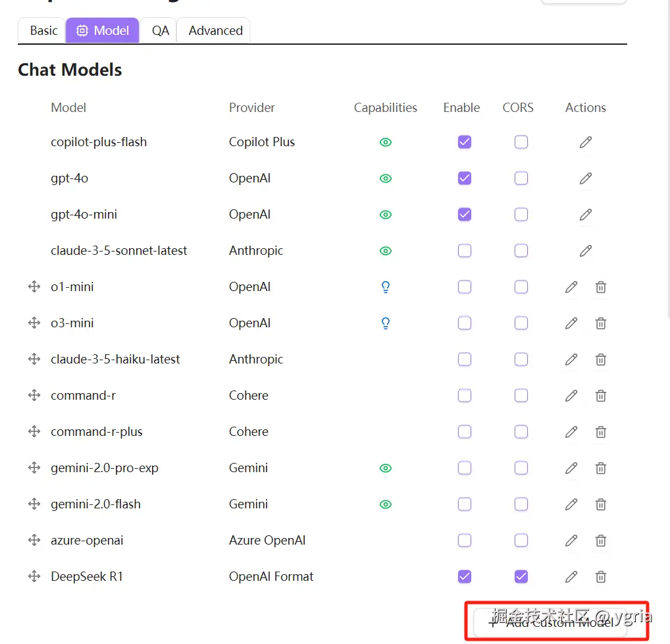Open the QA tab

point(161,31)
